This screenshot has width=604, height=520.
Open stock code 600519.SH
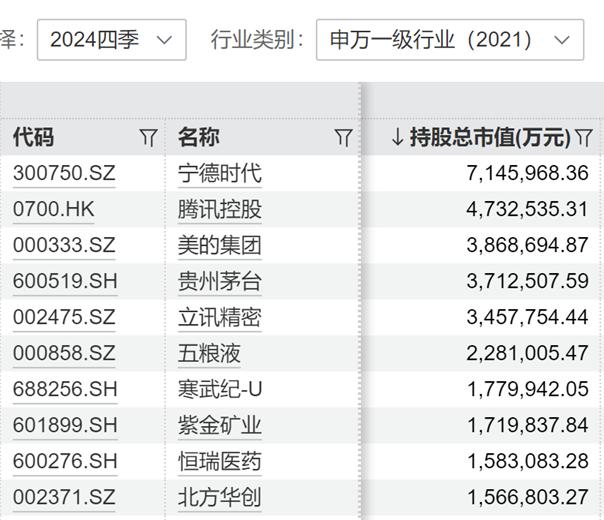point(65,281)
